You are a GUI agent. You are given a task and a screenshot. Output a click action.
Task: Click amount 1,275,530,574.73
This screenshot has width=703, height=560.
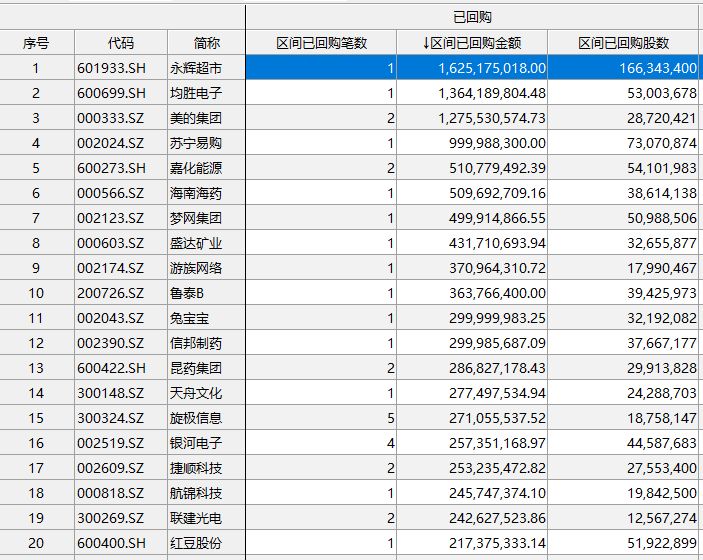click(x=492, y=118)
